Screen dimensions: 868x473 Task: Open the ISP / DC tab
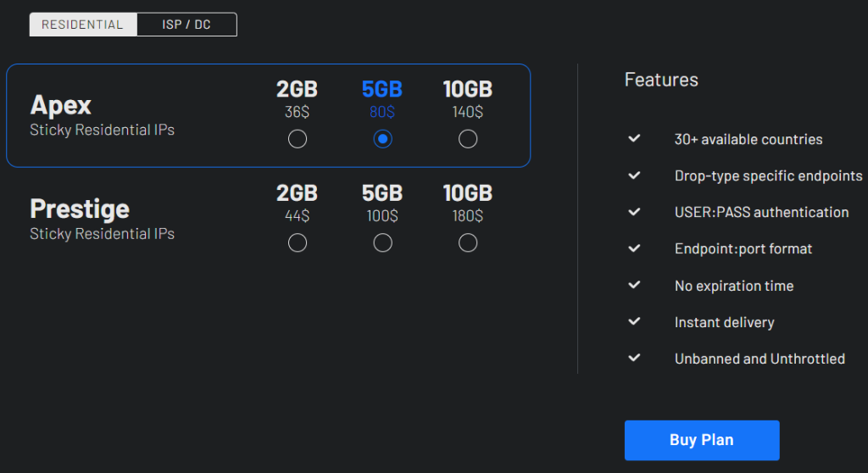[186, 25]
